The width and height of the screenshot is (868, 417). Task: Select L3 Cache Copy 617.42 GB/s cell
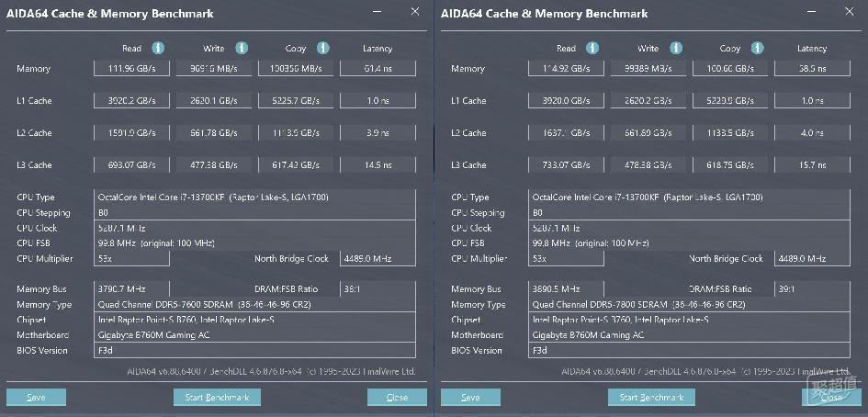click(296, 165)
